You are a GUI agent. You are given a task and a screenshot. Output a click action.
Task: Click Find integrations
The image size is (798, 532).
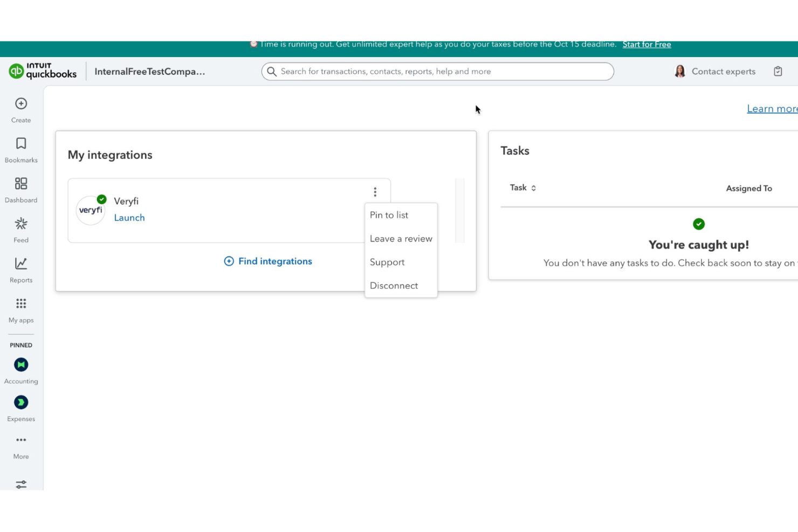(268, 261)
